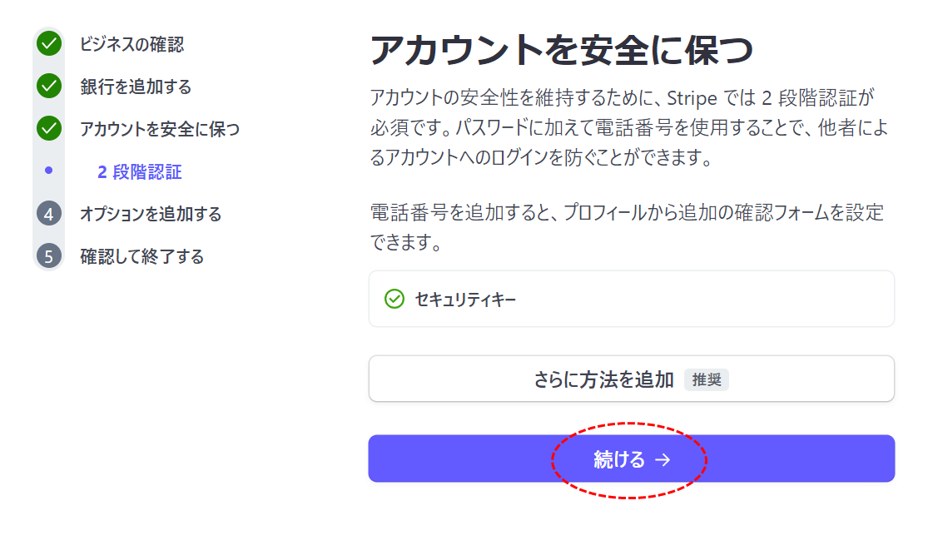
Task: Click the green check icon next to セキュリティキー
Action: 394,299
